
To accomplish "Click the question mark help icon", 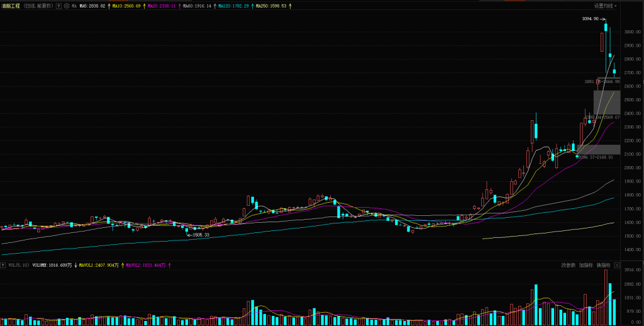I will pyautogui.click(x=58, y=6).
